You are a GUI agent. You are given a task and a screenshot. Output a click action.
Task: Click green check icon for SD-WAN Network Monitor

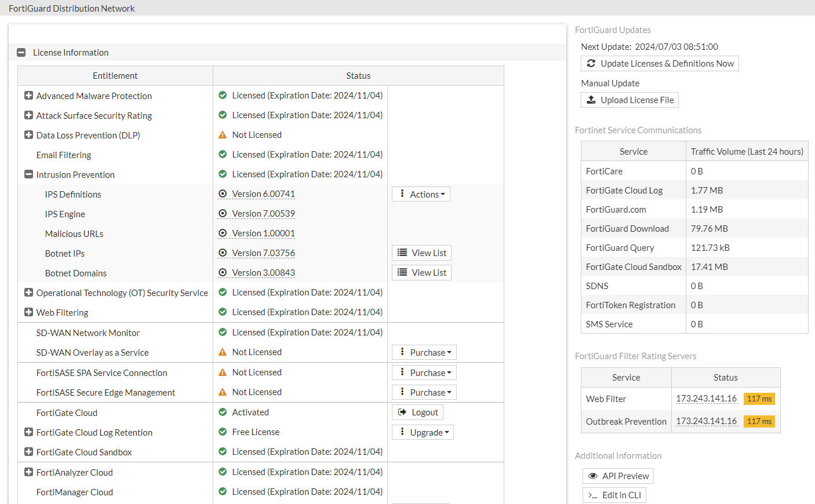(x=223, y=333)
